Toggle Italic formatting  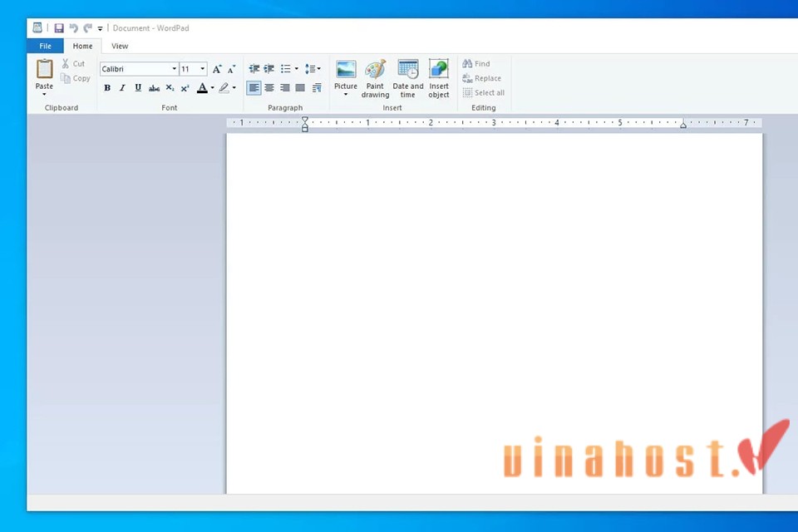122,88
